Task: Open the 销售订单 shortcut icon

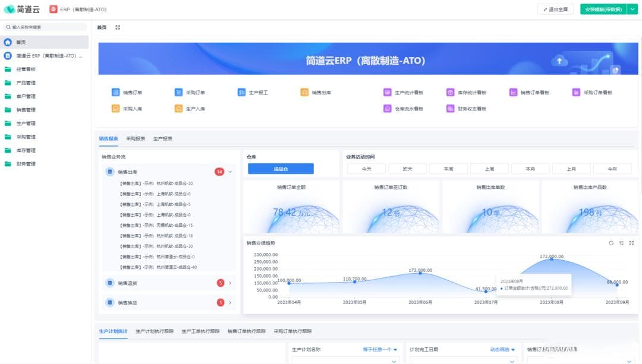Action: 115,93
